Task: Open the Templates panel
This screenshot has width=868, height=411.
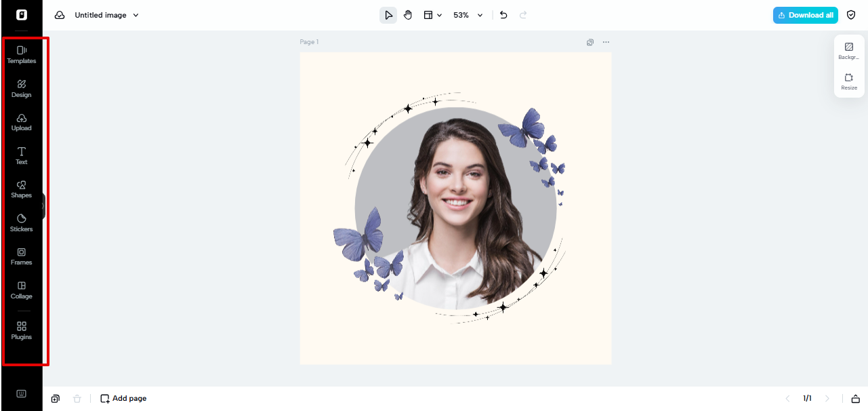Action: coord(21,54)
